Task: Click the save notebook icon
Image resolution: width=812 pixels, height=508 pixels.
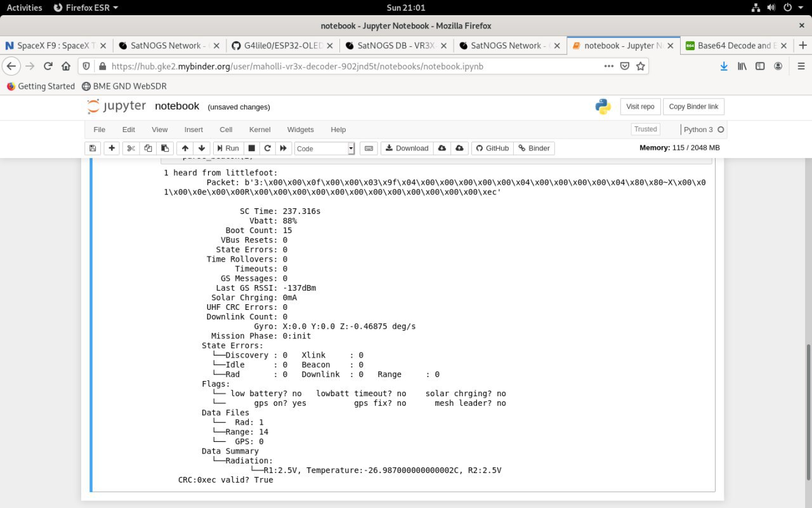Action: (93, 148)
